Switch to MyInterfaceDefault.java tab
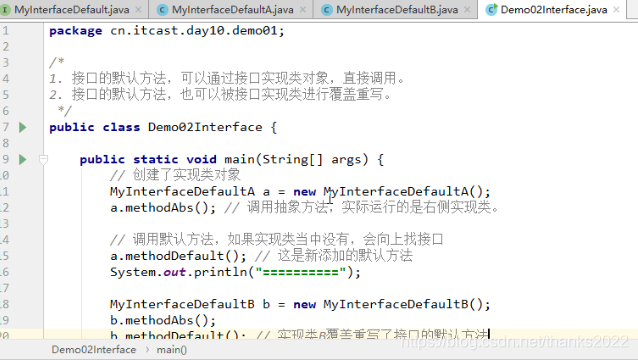This screenshot has height=360, width=638. 72,9
